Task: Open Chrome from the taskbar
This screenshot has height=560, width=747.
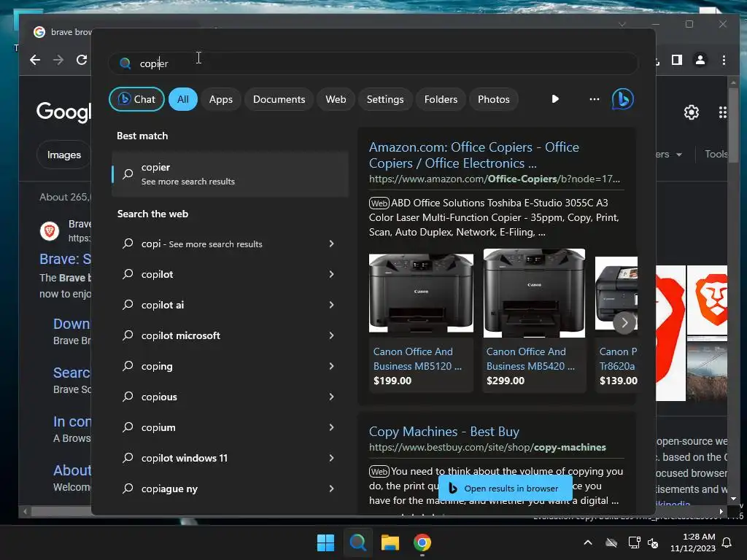Action: 422,542
